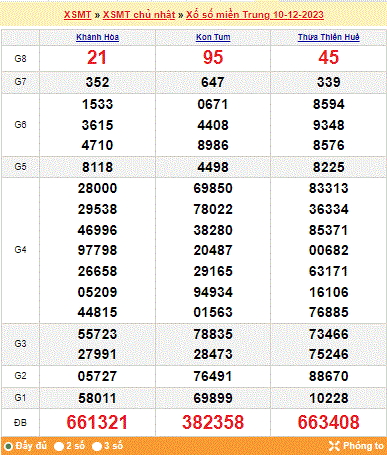Select the 3 số radio option
This screenshot has width=387, height=458.
click(x=97, y=446)
